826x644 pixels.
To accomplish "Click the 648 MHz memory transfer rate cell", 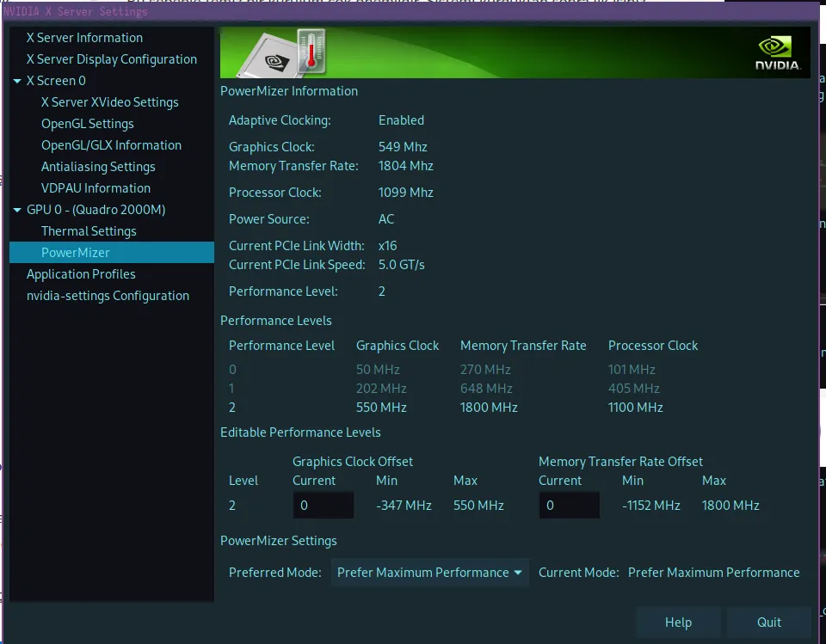I will point(486,389).
